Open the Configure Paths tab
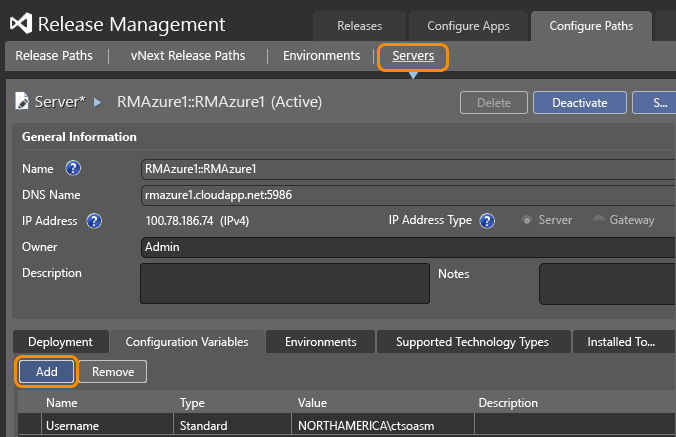 click(x=591, y=26)
